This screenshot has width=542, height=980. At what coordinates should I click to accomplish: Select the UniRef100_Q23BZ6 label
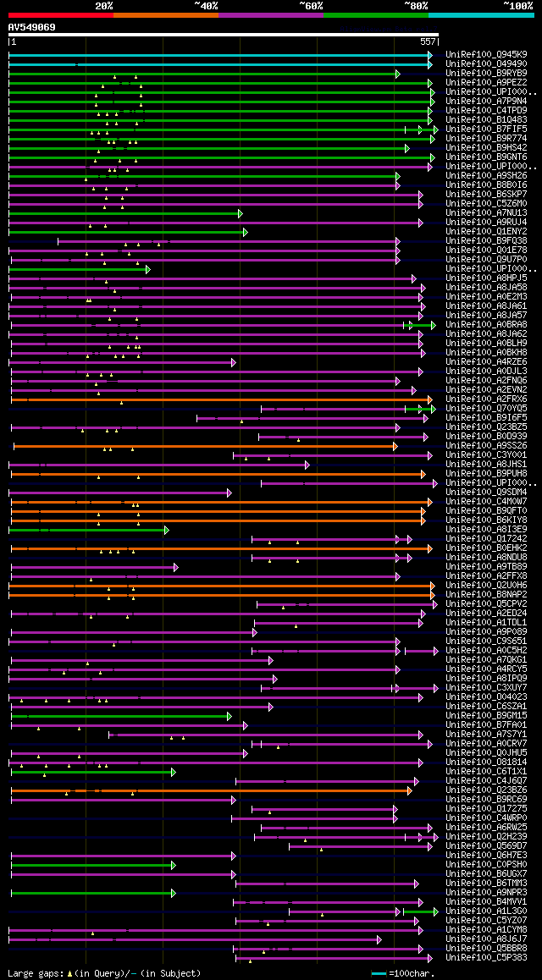(x=486, y=790)
